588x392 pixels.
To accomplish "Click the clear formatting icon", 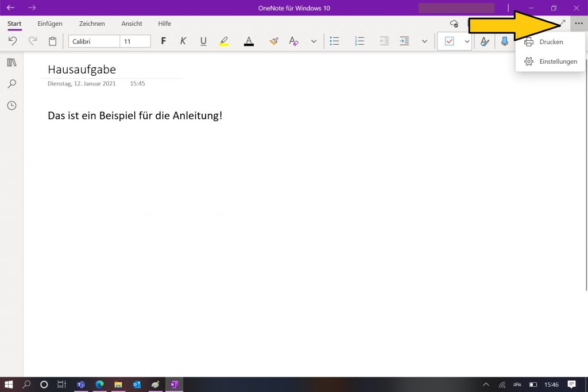I will pyautogui.click(x=293, y=41).
